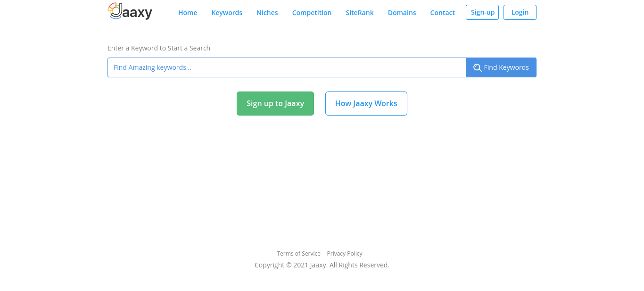Click the 'Enter a Keyword to Start a Search' label

coord(159,48)
